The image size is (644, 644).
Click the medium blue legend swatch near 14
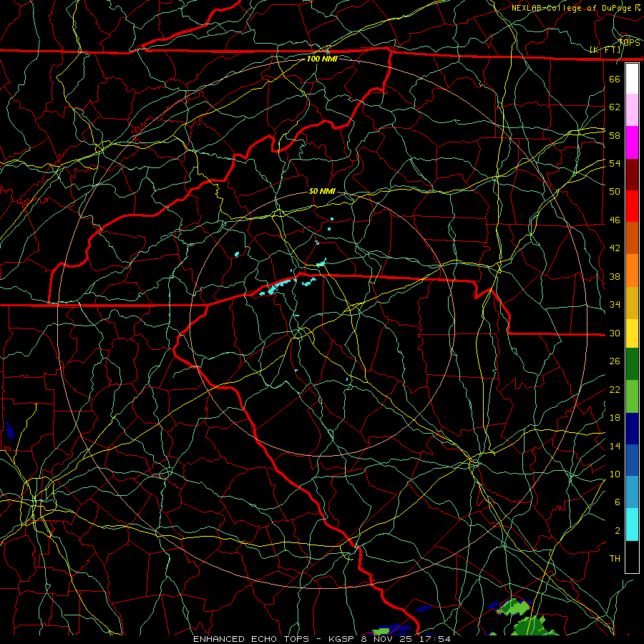click(x=632, y=460)
